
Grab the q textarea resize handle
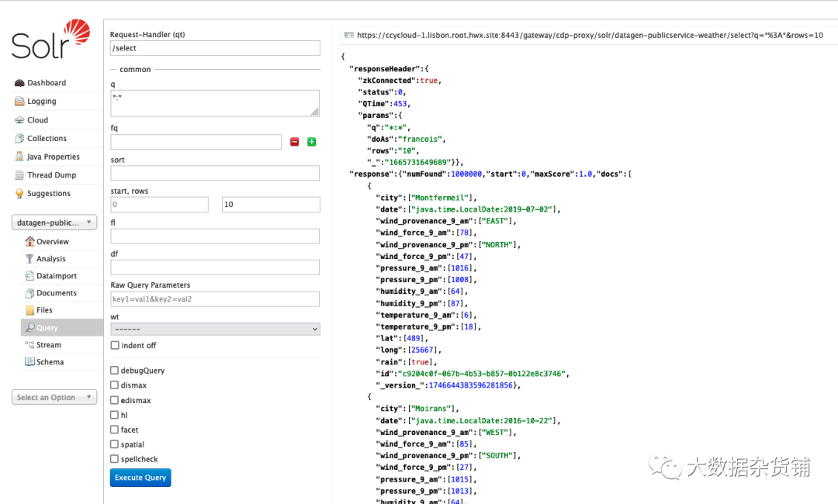315,112
